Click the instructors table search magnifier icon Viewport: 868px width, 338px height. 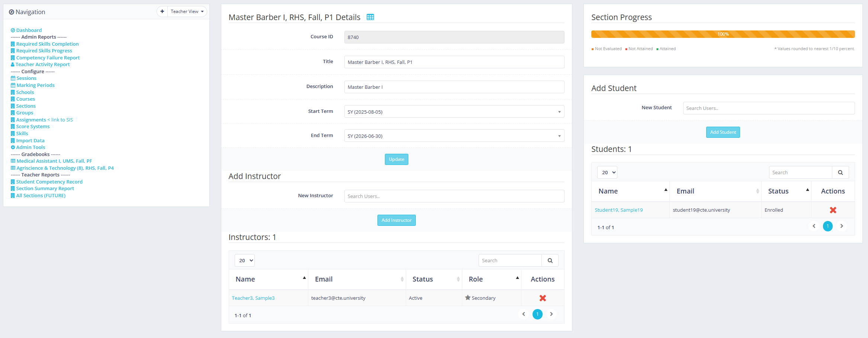click(550, 260)
